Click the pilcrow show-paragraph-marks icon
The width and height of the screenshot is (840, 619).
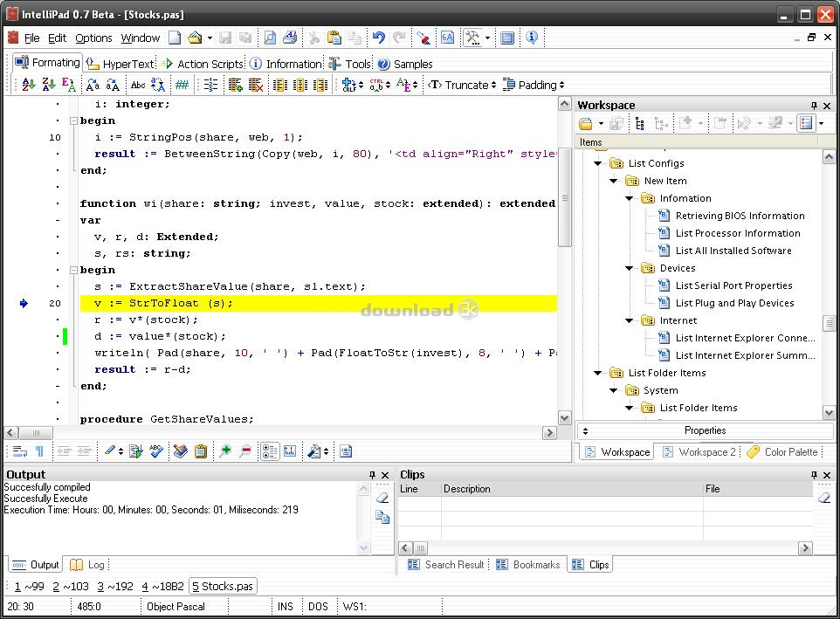click(39, 451)
